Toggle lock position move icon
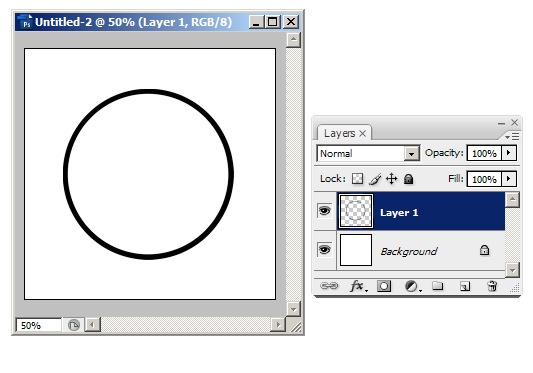533x373 pixels. (x=392, y=179)
